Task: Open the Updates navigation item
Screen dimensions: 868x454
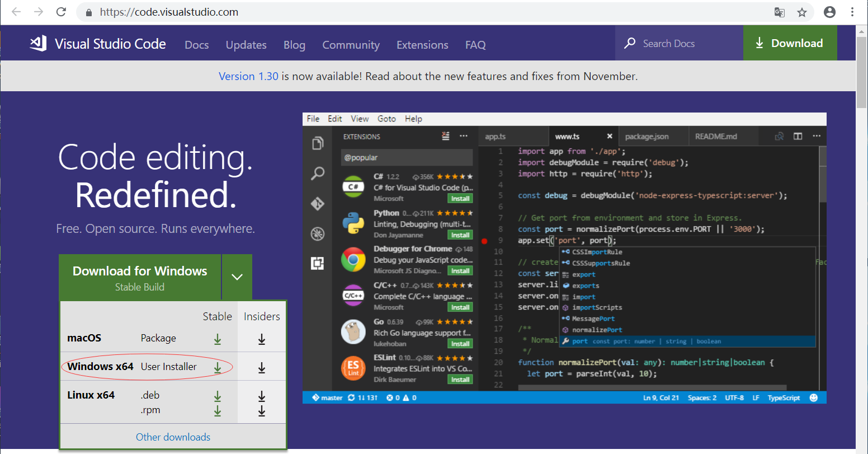Action: (246, 45)
